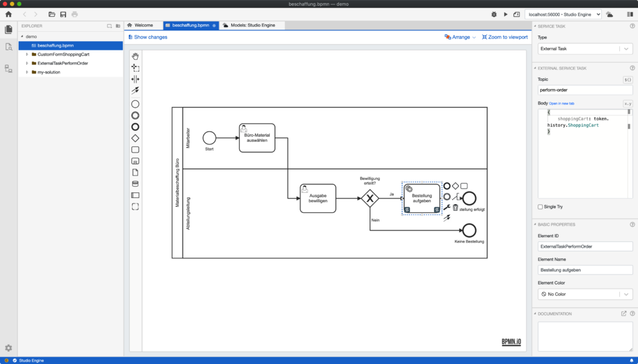638x364 pixels.
Task: Click the save file icon
Action: [63, 14]
